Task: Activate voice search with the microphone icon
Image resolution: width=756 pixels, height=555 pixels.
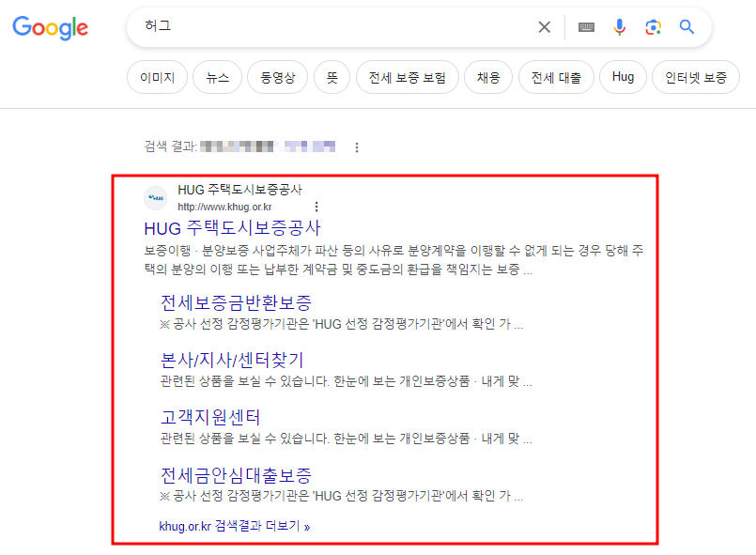Action: pyautogui.click(x=620, y=27)
